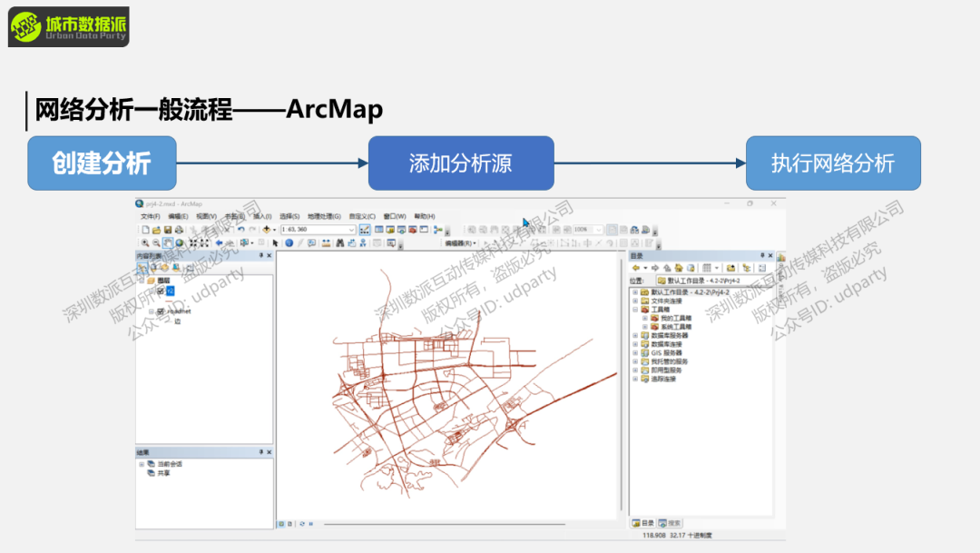Select the Zoom In tool
Screen dimensions: 980x553
(145, 243)
